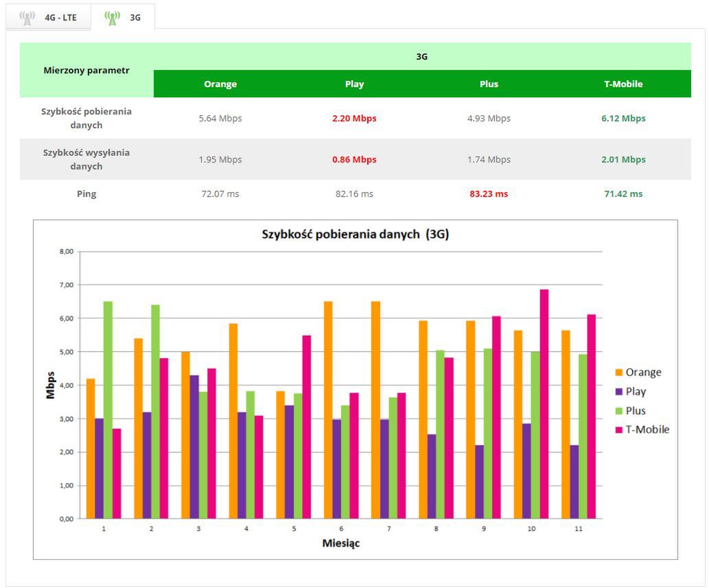709x588 pixels.
Task: Select the 3G tab label
Action: tap(135, 18)
